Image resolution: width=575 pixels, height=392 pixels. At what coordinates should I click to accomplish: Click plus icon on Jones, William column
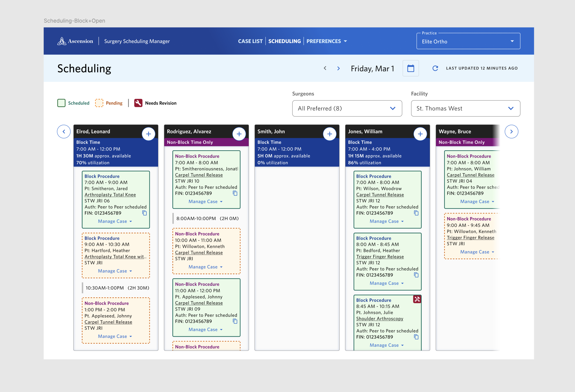click(x=420, y=134)
